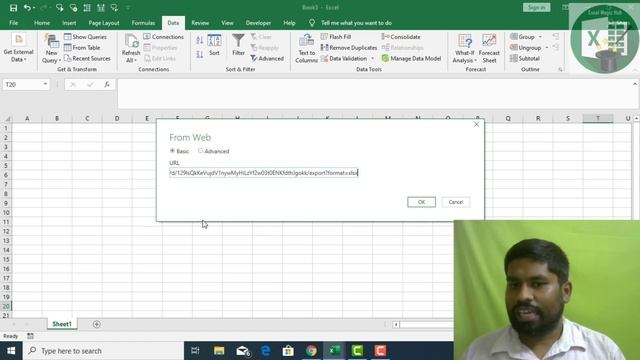Open Manage Data Model
640x360 pixels.
(411, 59)
